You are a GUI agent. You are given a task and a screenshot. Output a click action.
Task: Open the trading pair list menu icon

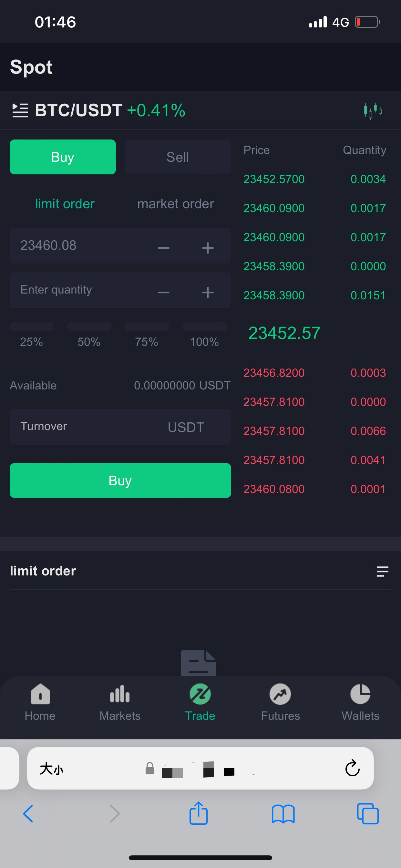[20, 110]
